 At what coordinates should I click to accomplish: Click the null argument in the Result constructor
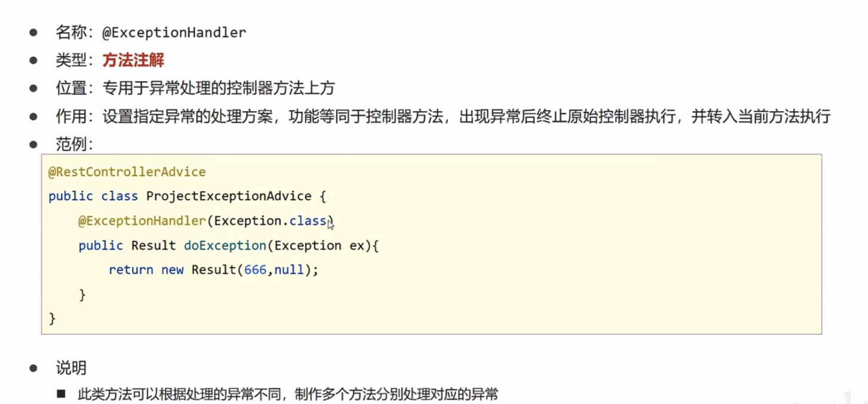pos(289,270)
